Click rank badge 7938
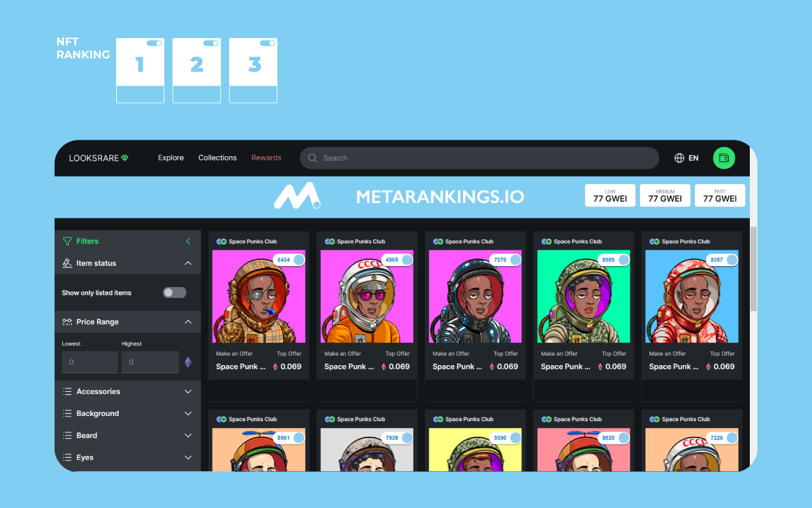This screenshot has width=812, height=508. pos(398,438)
